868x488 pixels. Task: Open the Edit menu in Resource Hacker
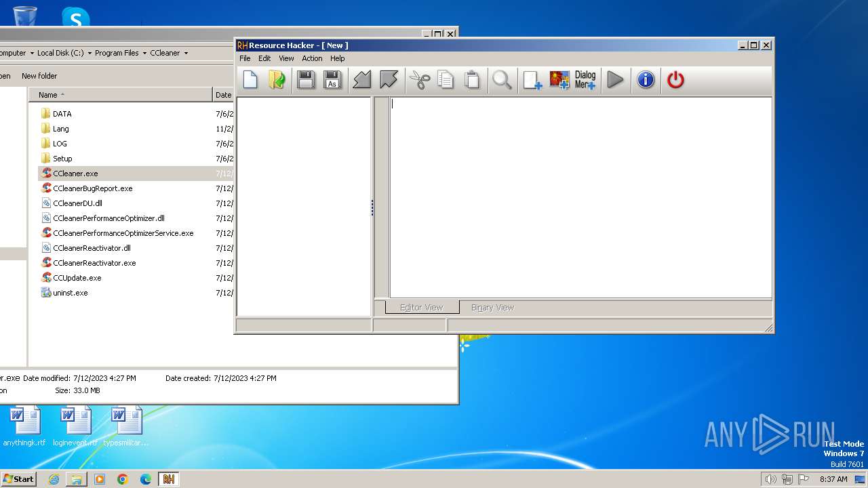coord(264,58)
